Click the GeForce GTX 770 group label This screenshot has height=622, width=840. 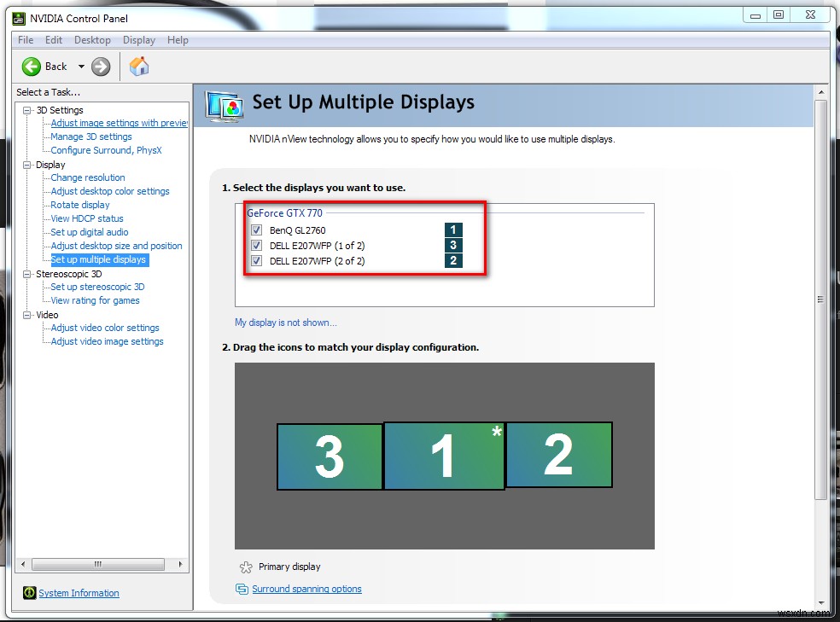(x=284, y=213)
